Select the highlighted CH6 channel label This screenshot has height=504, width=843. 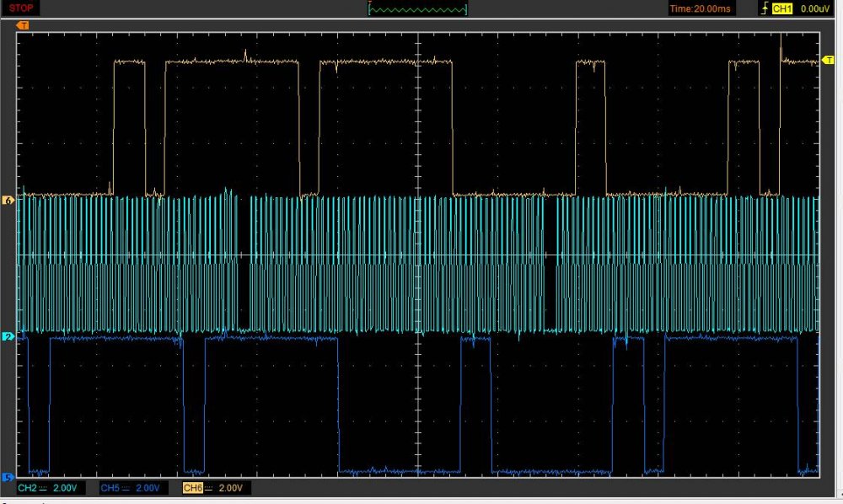191,488
